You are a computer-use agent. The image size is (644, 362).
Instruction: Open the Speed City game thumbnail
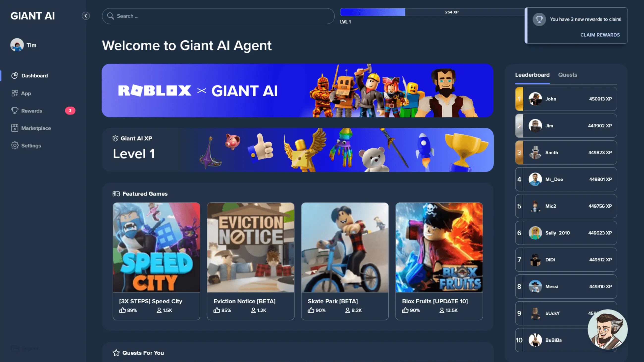[x=156, y=247]
